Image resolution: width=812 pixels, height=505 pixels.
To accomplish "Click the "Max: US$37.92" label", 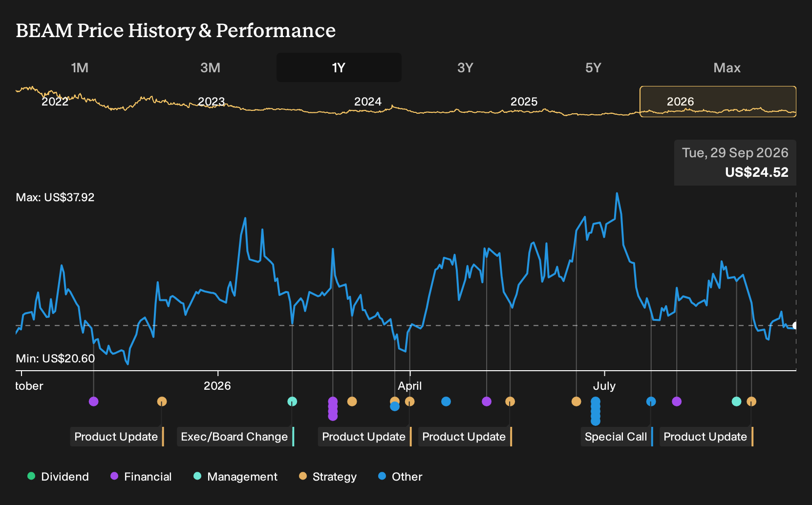I will click(x=55, y=197).
